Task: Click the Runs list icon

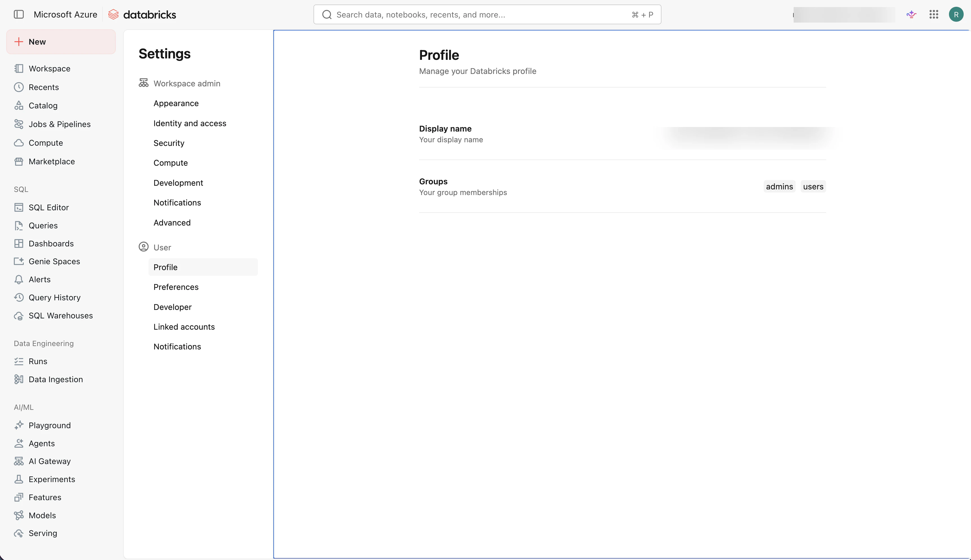Action: [x=18, y=361]
